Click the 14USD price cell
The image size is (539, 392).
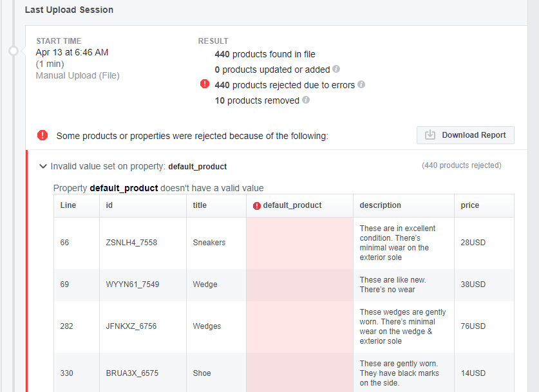point(473,373)
